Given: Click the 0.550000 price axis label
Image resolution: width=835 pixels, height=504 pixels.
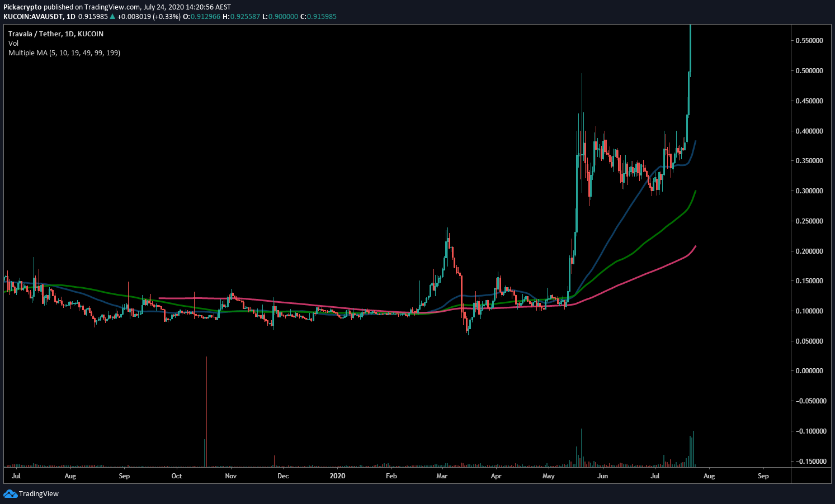Looking at the screenshot, I should pyautogui.click(x=809, y=41).
